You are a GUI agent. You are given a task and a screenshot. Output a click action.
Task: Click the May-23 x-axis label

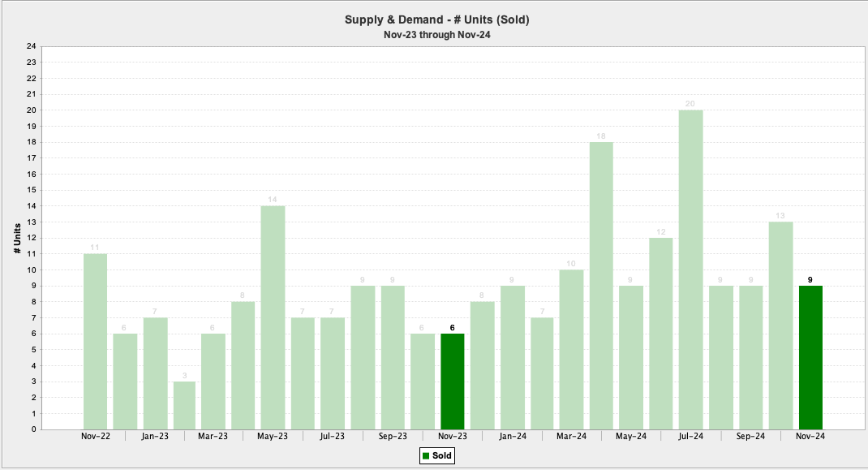click(273, 437)
